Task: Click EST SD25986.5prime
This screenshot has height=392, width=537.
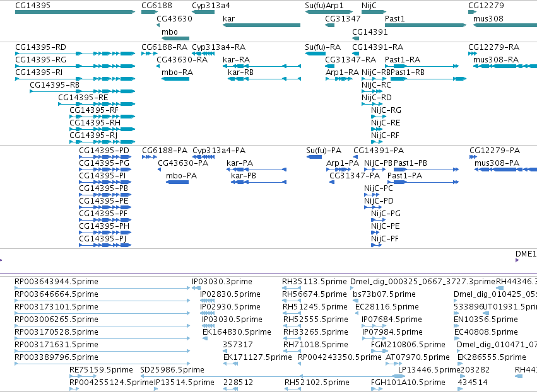Action: 172,370
